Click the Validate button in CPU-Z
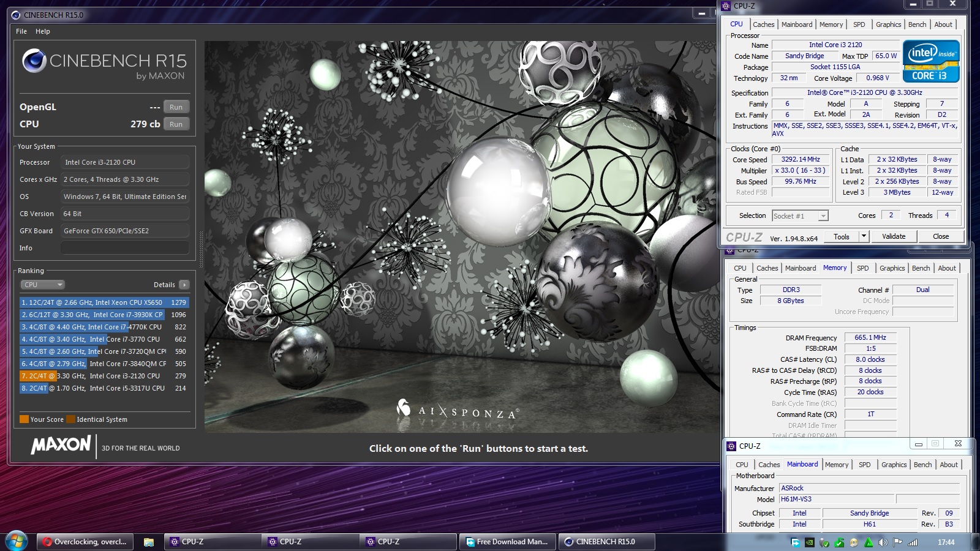 (894, 236)
